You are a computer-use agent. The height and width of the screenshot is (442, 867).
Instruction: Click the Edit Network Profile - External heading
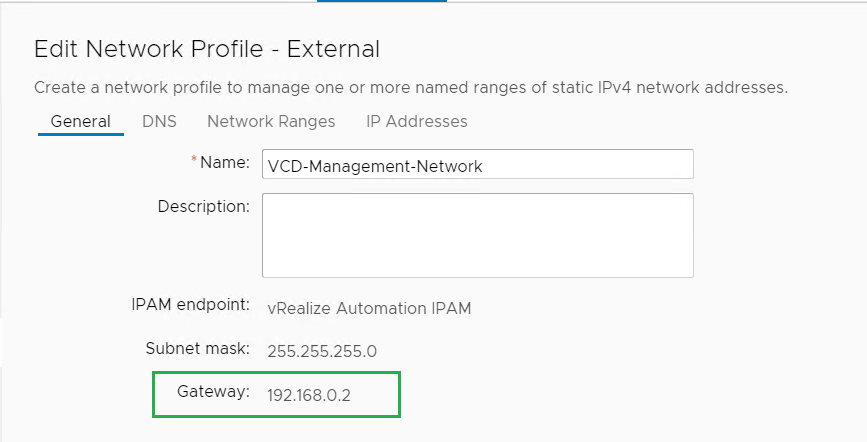[207, 49]
